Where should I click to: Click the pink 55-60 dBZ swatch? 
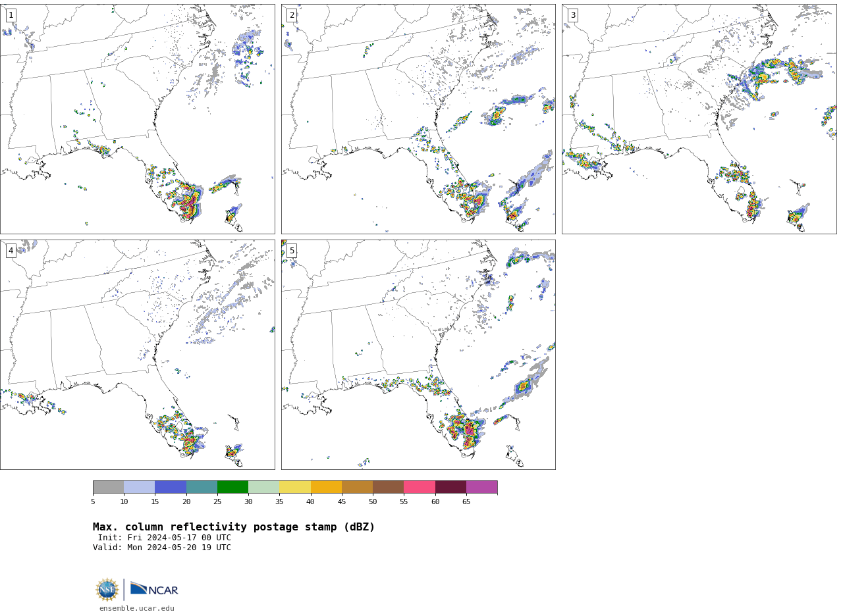[x=420, y=487]
